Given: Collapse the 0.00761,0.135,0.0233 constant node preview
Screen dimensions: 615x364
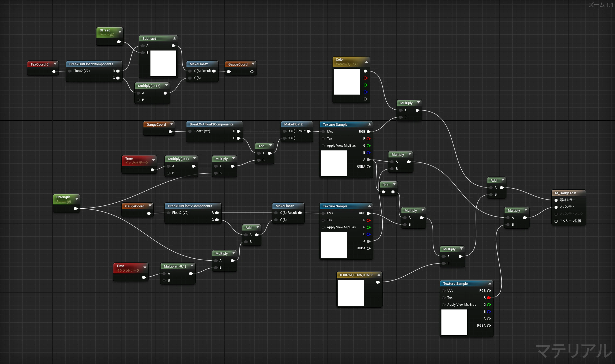Looking at the screenshot, I should coord(379,275).
